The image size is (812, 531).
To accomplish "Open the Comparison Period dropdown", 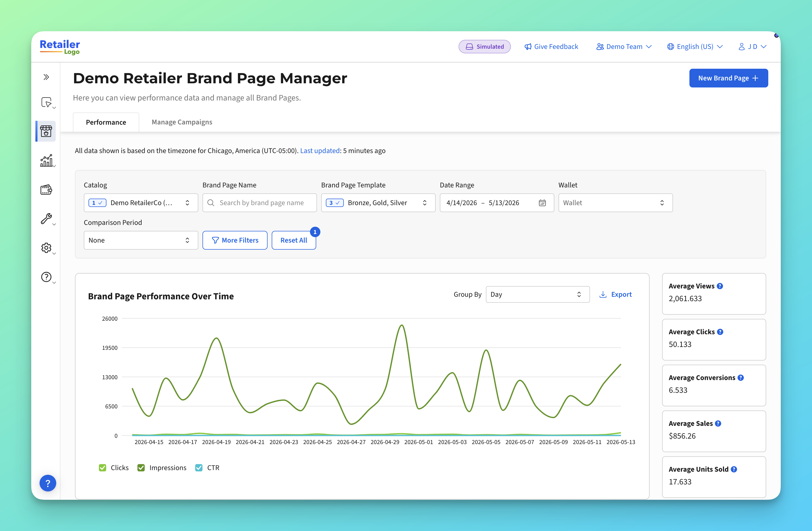I will point(141,240).
